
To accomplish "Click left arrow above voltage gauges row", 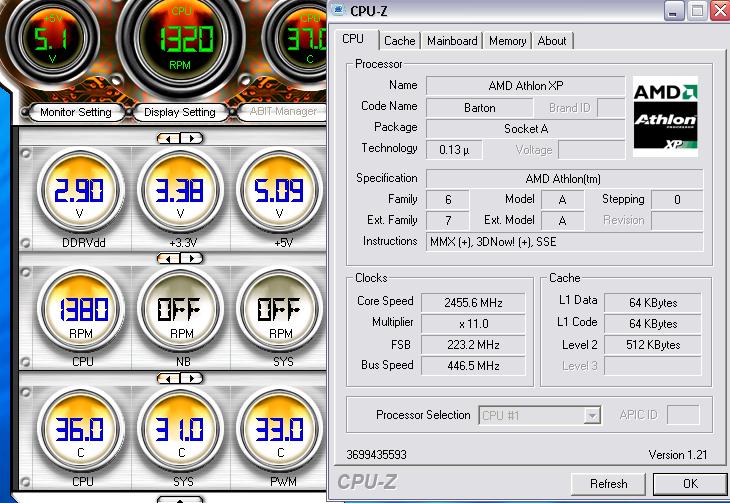I will point(169,138).
